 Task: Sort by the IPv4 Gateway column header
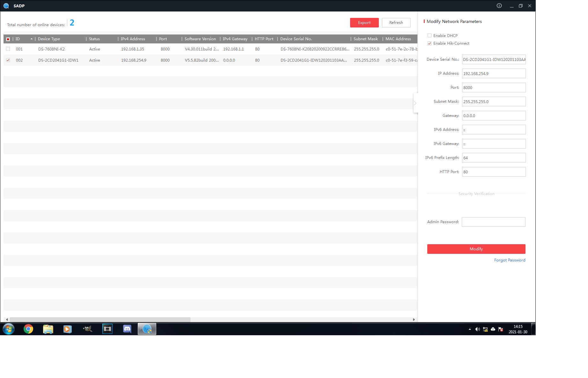[x=235, y=39]
